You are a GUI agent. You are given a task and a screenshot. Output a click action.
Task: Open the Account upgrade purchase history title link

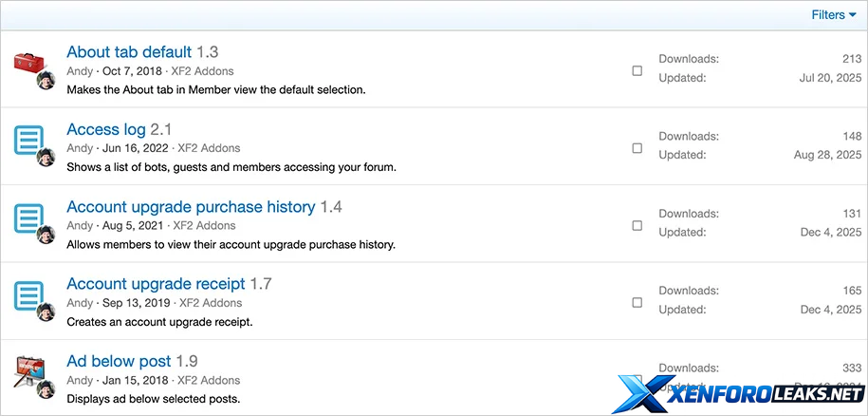pyautogui.click(x=191, y=207)
